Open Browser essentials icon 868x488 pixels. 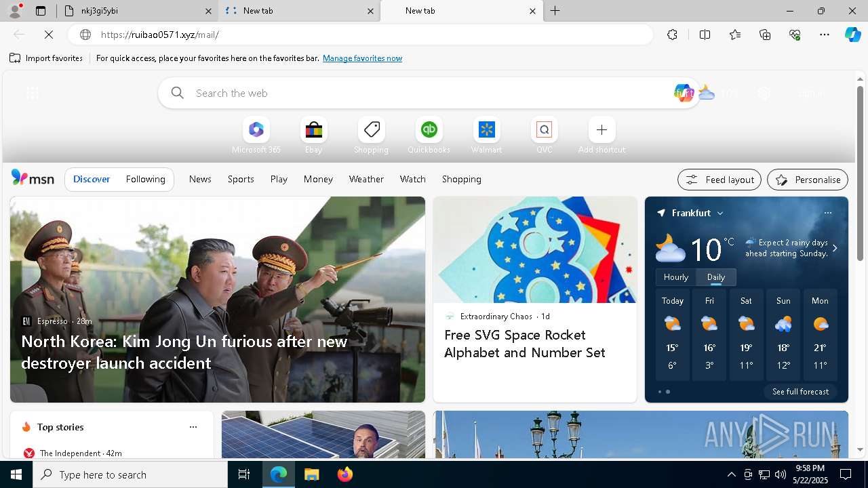pyautogui.click(x=795, y=35)
